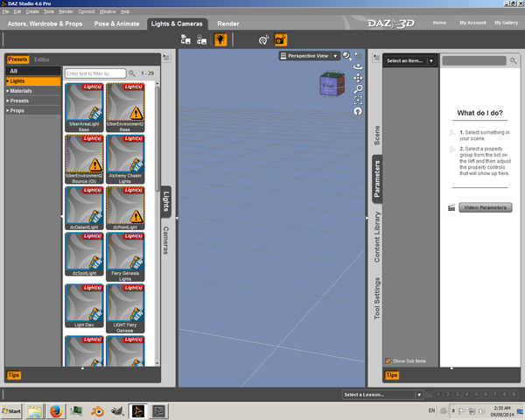This screenshot has width=525, height=420.
Task: Toggle Tips in the Parameters pane
Action: click(391, 375)
